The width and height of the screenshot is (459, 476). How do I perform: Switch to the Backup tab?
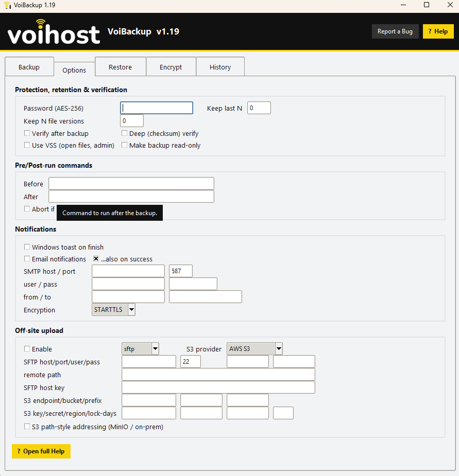click(x=29, y=67)
